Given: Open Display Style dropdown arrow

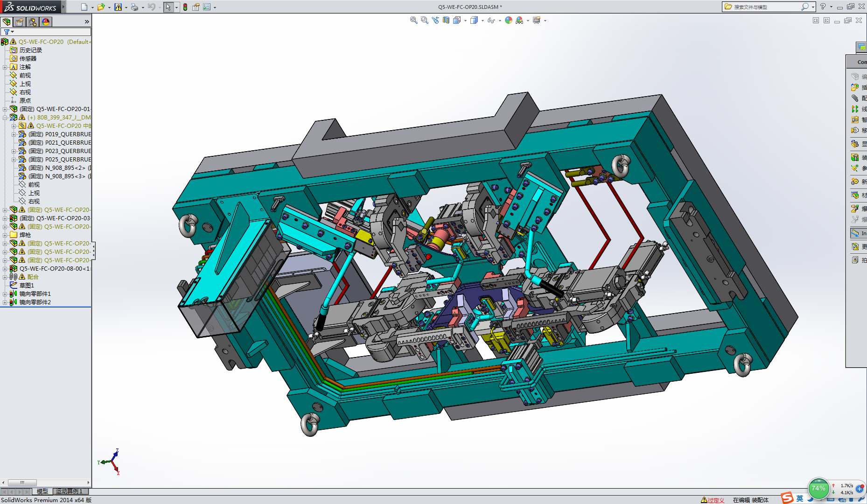Looking at the screenshot, I should coord(482,21).
